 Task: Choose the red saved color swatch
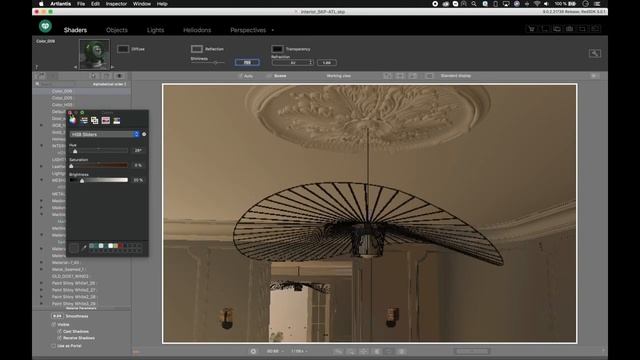[120, 246]
